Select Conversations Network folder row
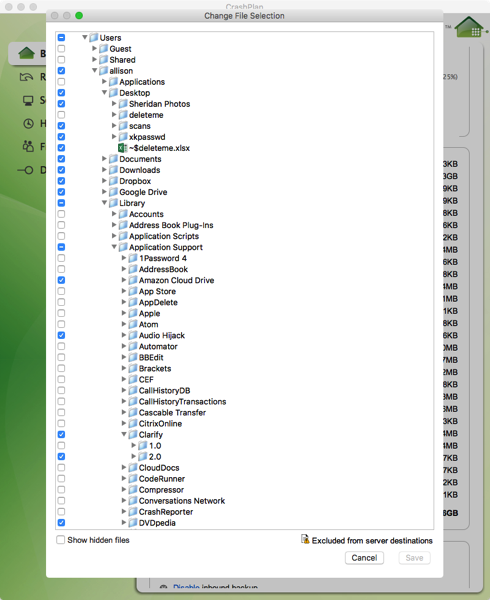Screen dimensions: 490x600 click(245, 501)
